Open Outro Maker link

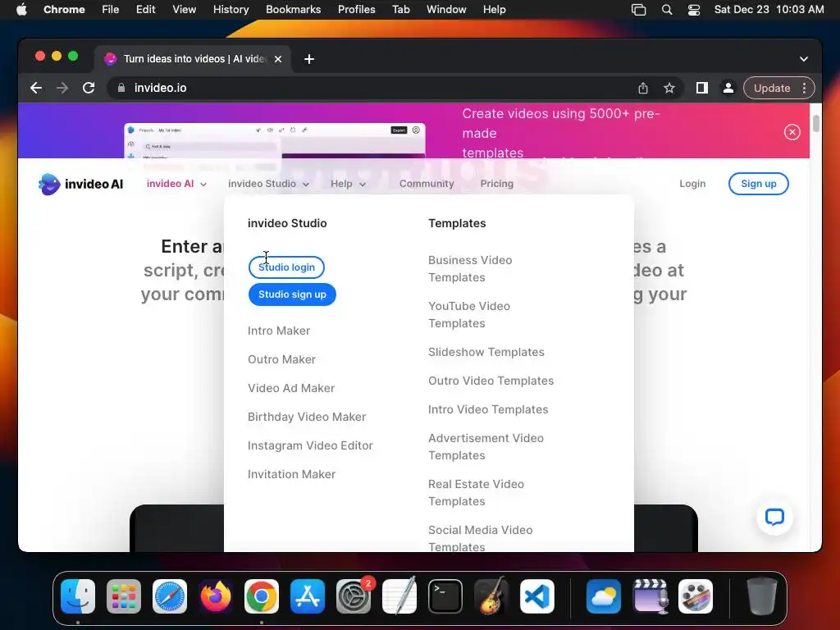coord(282,359)
